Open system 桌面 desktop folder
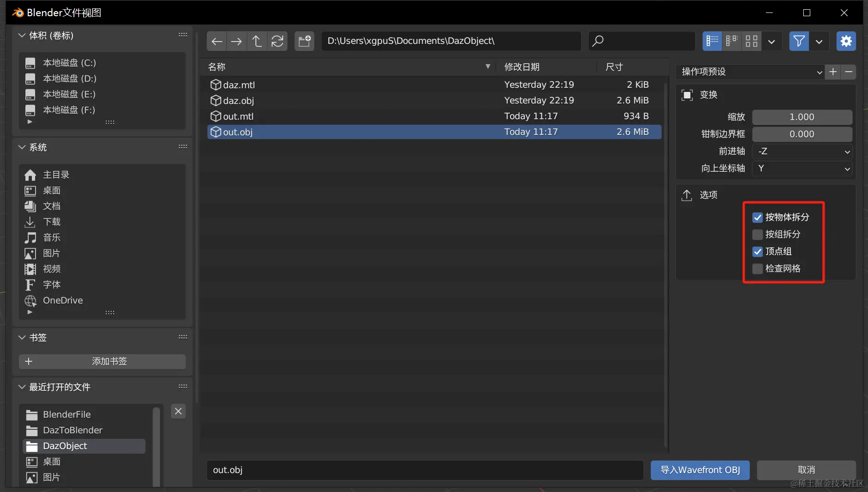This screenshot has width=868, height=492. 102,190
